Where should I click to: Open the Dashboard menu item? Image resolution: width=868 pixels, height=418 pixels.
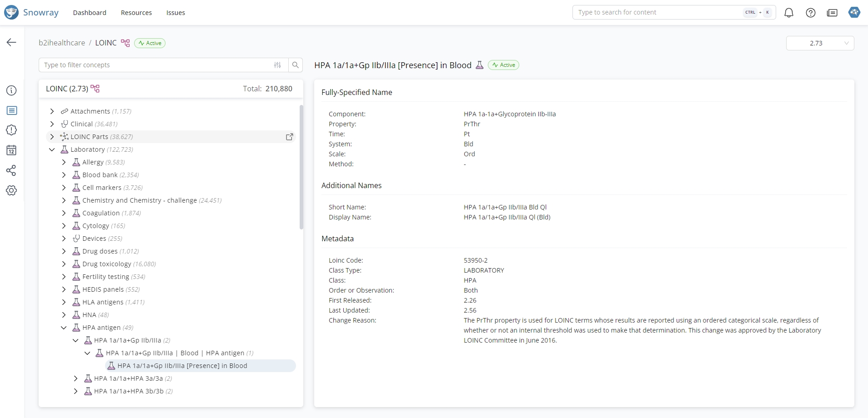pyautogui.click(x=90, y=13)
